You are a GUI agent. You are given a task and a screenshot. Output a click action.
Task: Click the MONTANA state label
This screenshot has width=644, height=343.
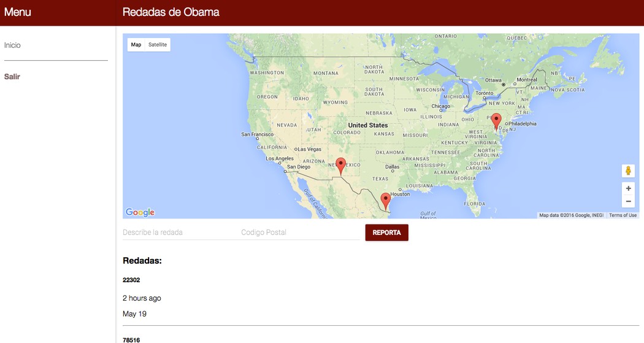(326, 73)
